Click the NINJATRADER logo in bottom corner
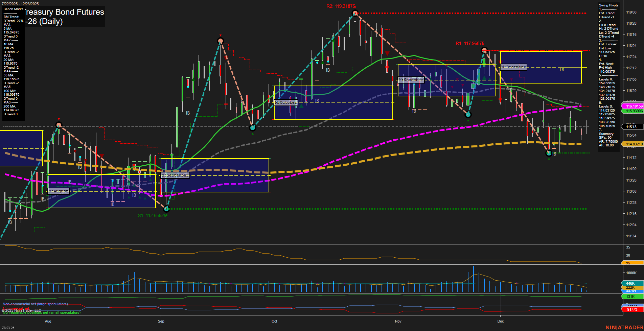Image resolution: width=644 pixels, height=331 pixels. click(623, 328)
